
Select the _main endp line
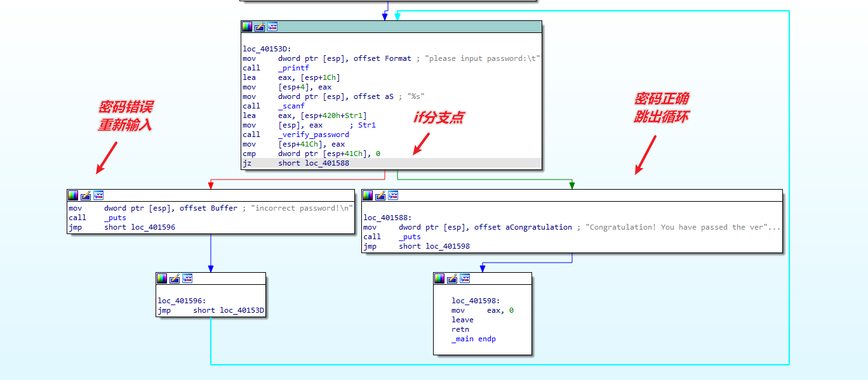pyautogui.click(x=474, y=339)
